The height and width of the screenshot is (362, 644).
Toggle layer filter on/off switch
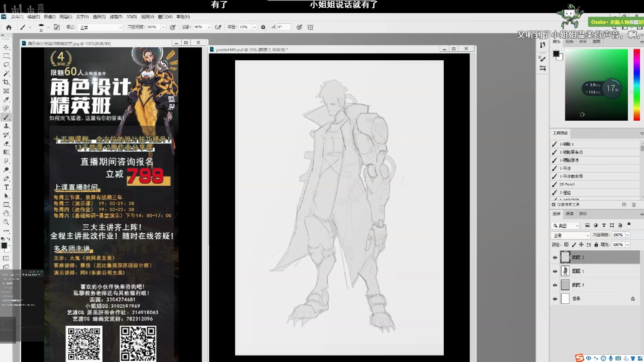(629, 225)
